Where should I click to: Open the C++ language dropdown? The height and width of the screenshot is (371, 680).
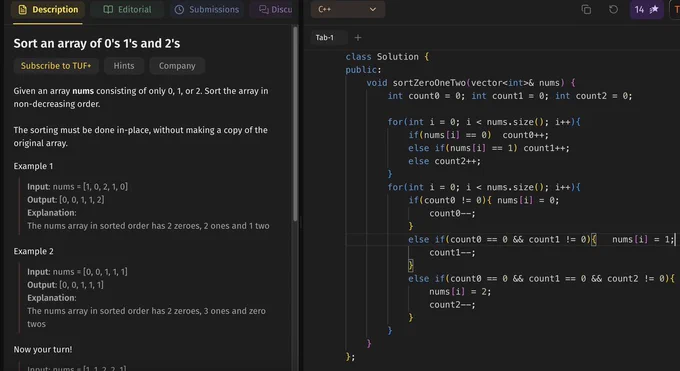coord(347,9)
